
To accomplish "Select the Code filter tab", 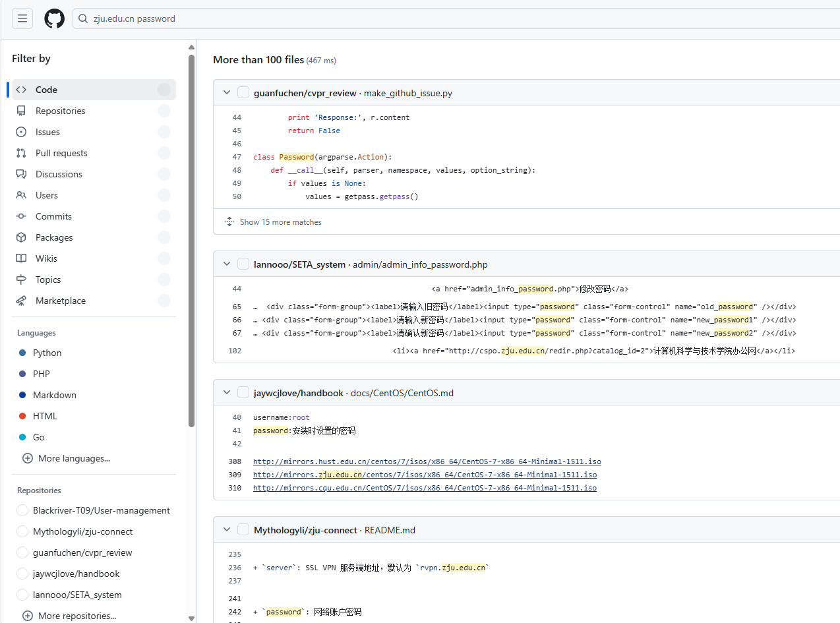I will (x=46, y=90).
